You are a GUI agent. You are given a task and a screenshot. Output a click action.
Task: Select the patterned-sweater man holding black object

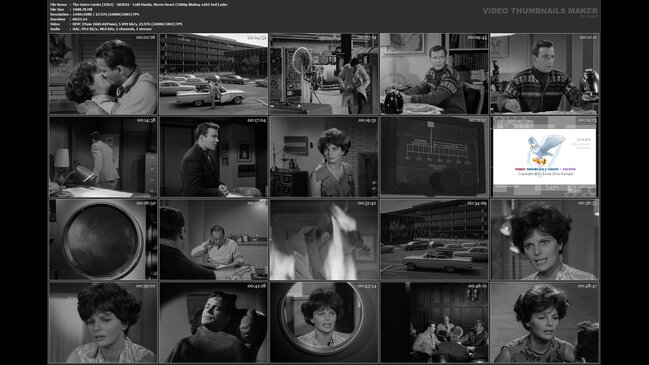pyautogui.click(x=545, y=74)
